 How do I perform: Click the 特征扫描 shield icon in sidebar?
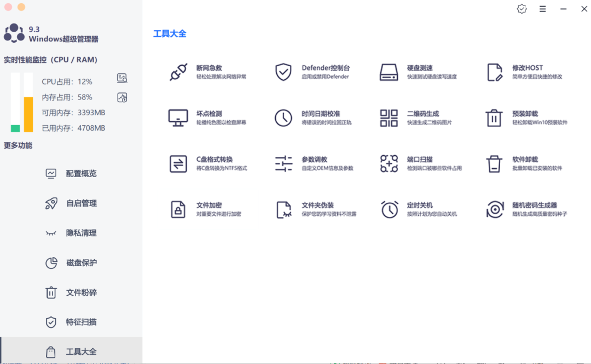click(51, 322)
